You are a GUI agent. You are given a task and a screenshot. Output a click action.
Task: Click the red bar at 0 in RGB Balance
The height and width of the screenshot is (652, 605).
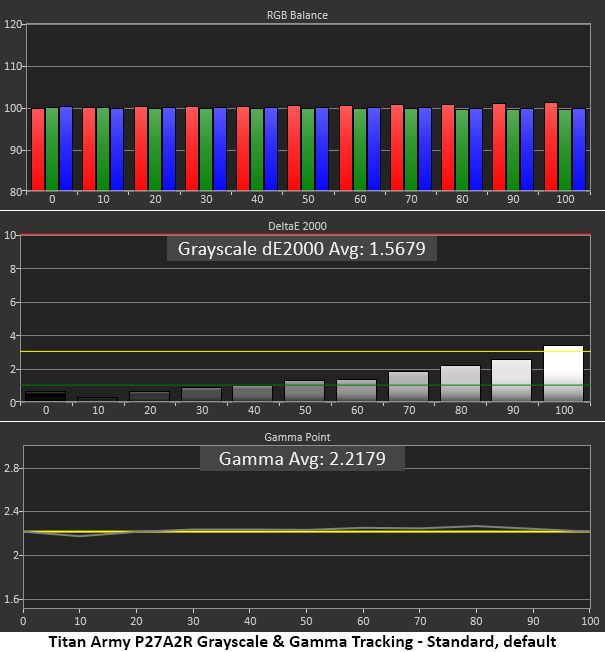coord(38,150)
